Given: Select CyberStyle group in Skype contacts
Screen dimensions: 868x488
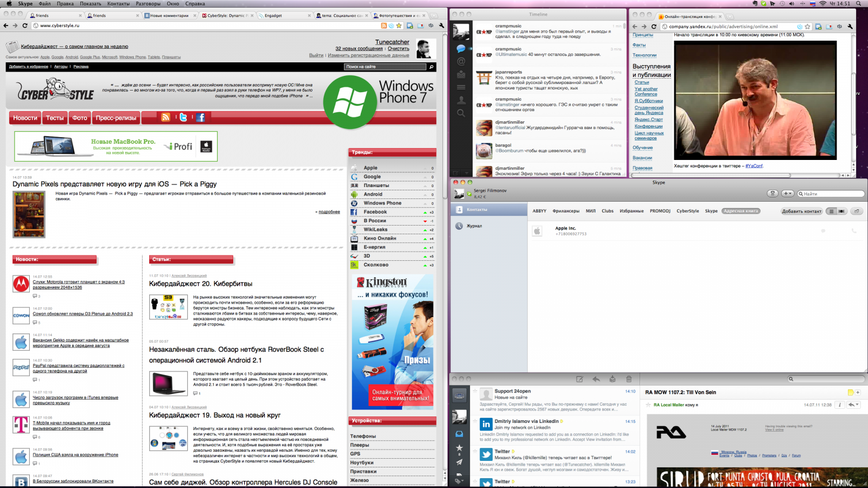Looking at the screenshot, I should pyautogui.click(x=688, y=211).
